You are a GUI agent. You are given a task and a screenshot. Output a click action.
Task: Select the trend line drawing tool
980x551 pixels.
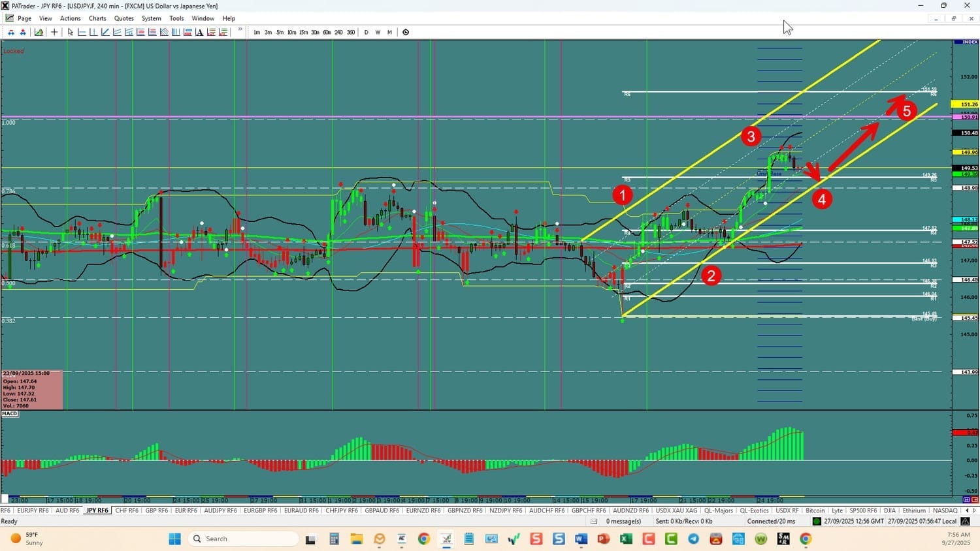[x=105, y=32]
